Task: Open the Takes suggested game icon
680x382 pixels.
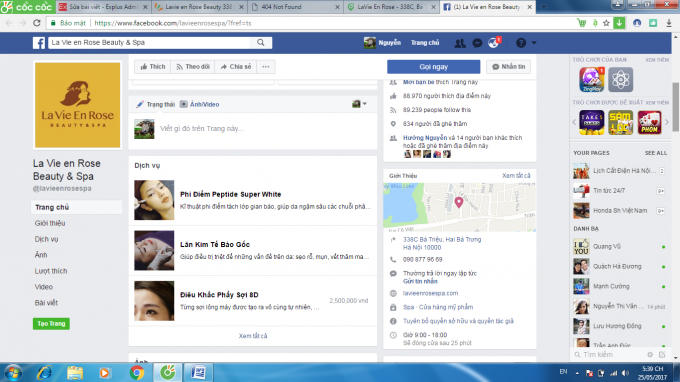Action: pos(592,122)
